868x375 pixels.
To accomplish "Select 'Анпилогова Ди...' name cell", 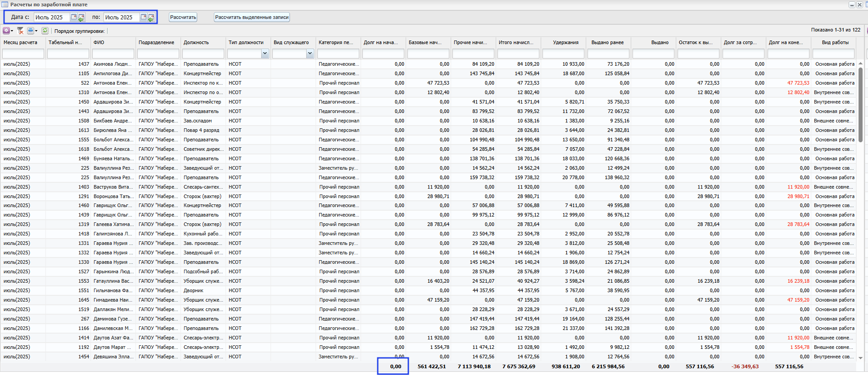I will pos(113,73).
